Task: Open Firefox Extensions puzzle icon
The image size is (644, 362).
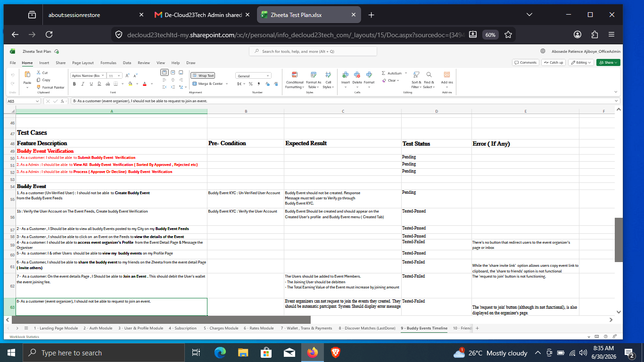Action: point(594,34)
